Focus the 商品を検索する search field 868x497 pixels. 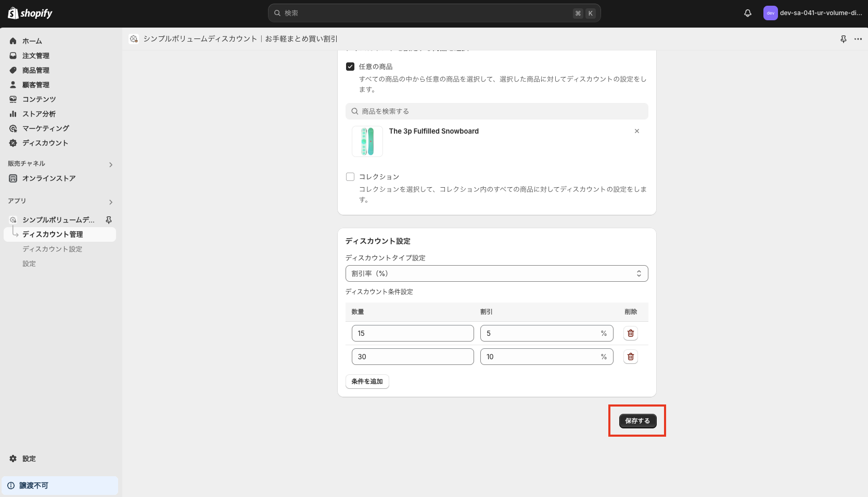pyautogui.click(x=497, y=111)
